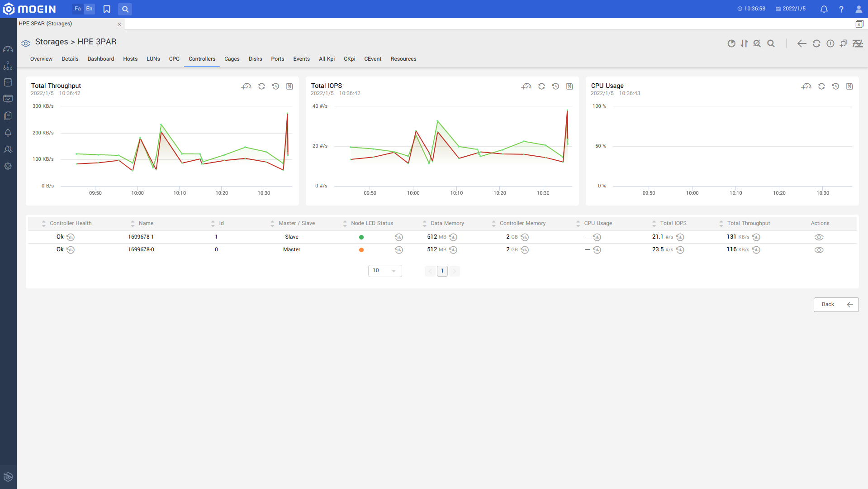
Task: Click the MOEIN logo
Action: 30,9
